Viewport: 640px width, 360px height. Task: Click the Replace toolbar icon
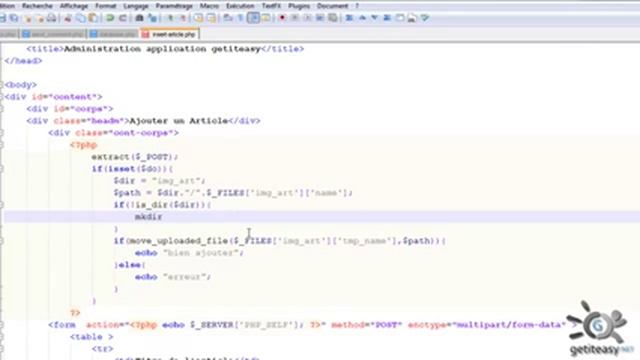(x=152, y=18)
